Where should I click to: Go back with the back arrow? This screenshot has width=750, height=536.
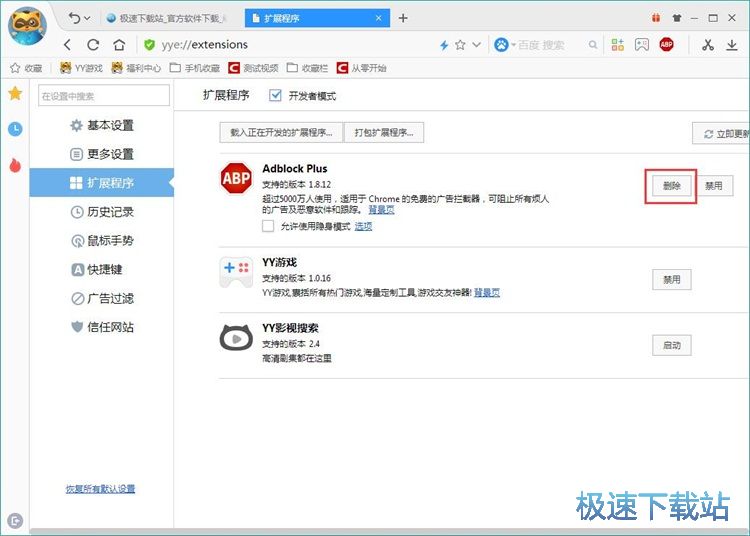coord(67,45)
